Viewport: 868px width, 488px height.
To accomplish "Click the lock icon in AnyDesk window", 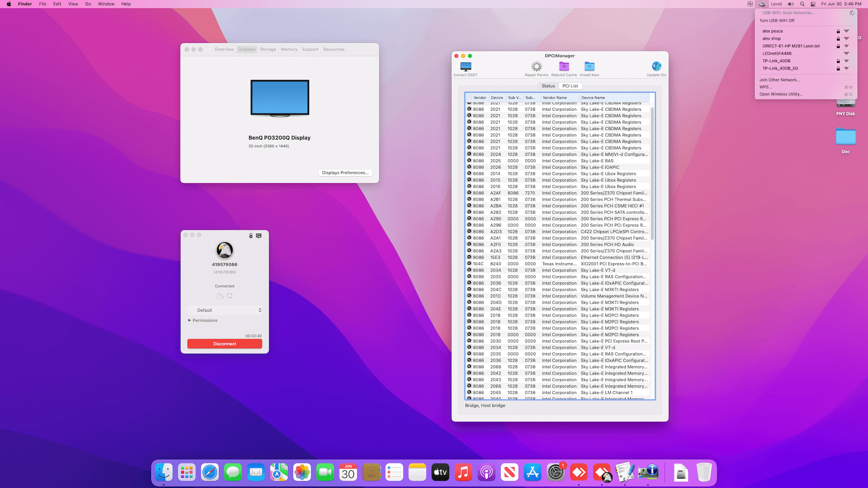I will click(250, 236).
